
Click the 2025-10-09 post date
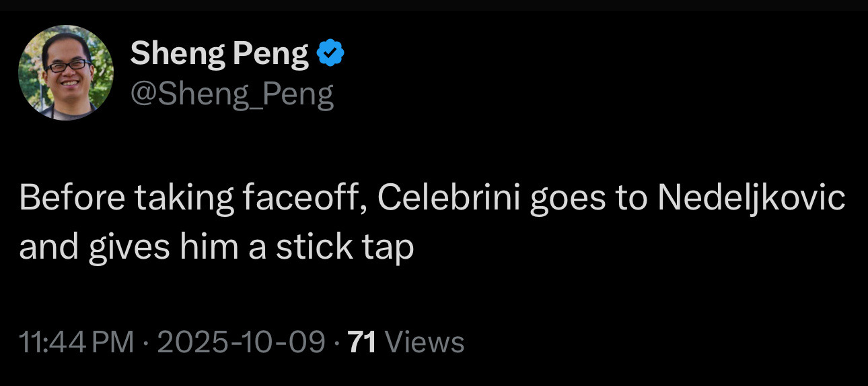[x=241, y=342]
